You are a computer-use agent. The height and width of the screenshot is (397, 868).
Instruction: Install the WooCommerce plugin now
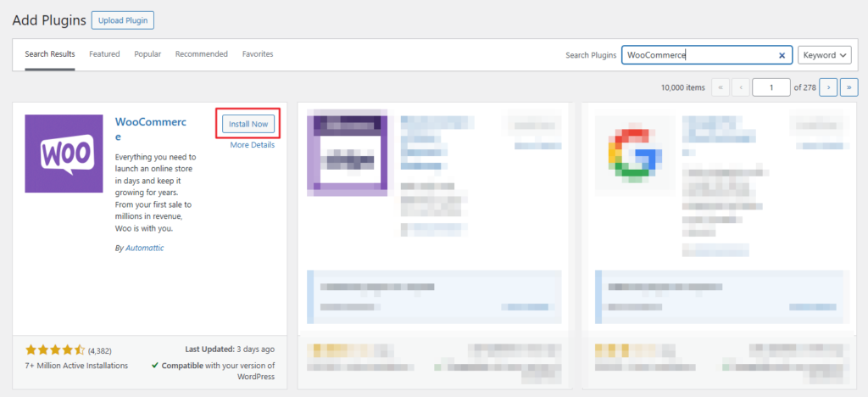click(x=248, y=124)
